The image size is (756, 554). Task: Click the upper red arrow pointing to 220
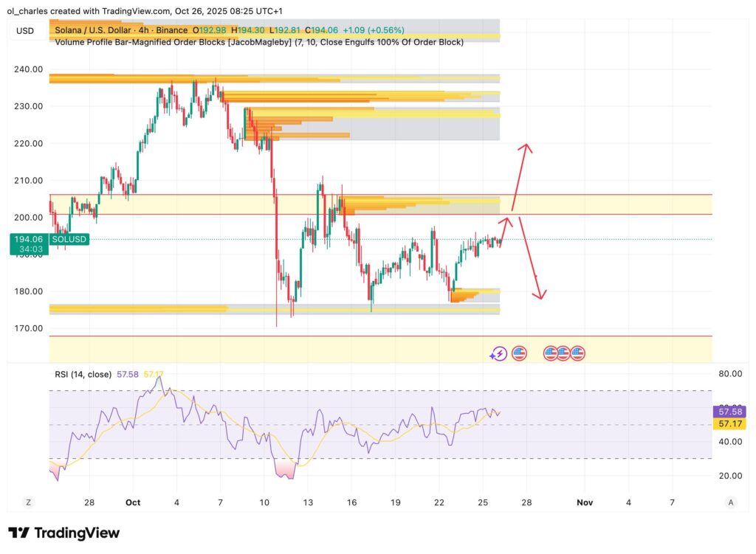(519, 176)
